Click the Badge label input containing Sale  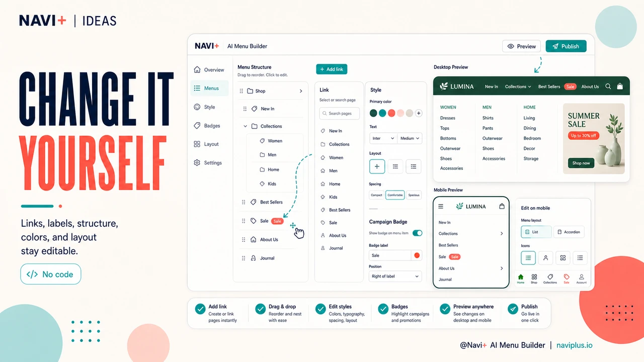point(390,255)
